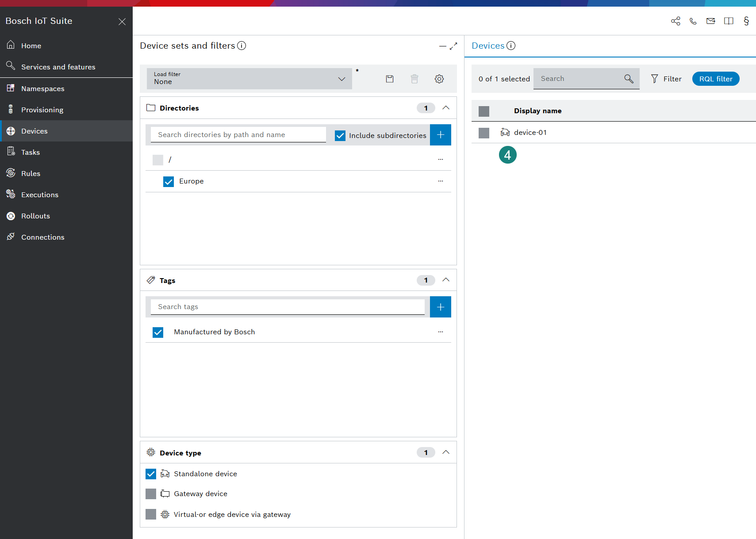Click the legal section sign icon
Image resolution: width=756 pixels, height=539 pixels.
pos(746,21)
